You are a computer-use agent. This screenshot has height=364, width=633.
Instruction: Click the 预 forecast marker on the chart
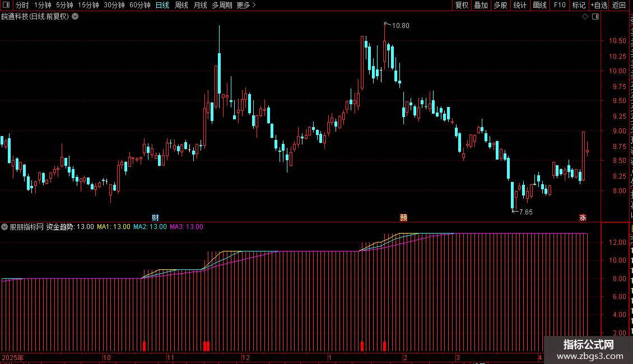404,217
